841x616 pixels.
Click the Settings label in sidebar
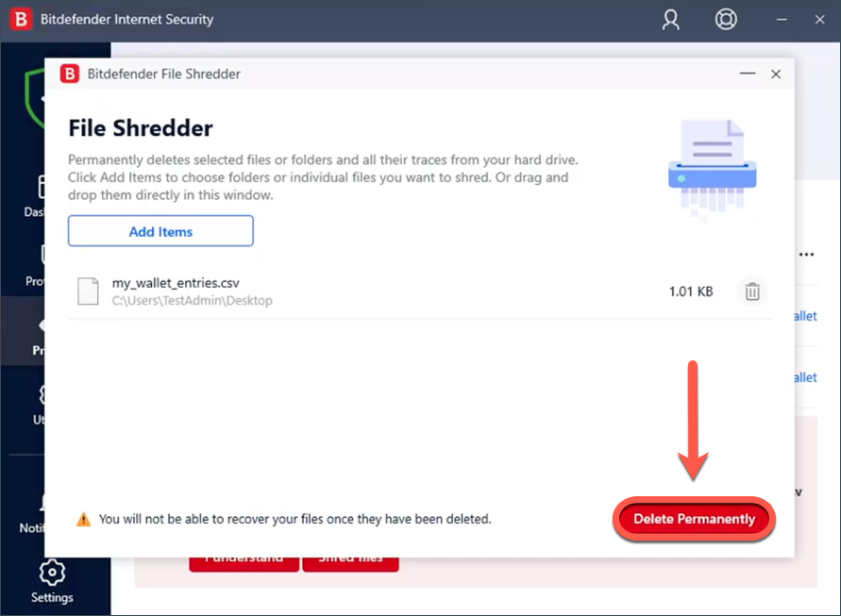(x=52, y=597)
